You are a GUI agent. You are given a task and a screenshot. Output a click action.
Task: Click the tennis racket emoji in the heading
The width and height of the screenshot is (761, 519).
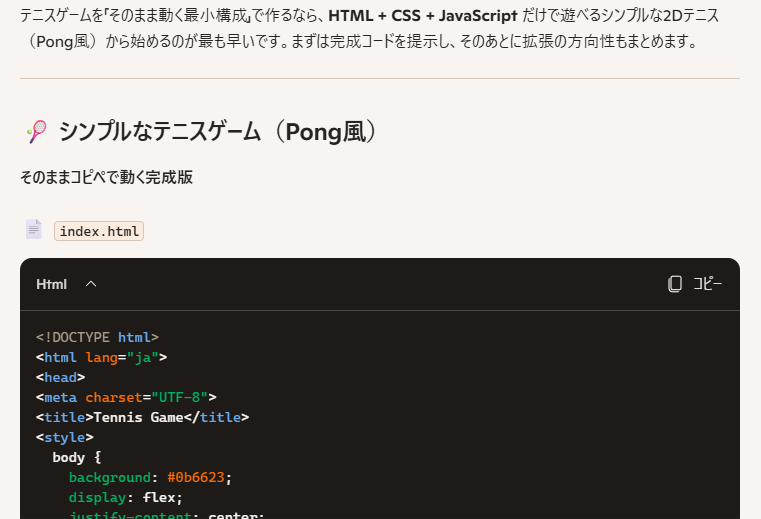[x=35, y=132]
